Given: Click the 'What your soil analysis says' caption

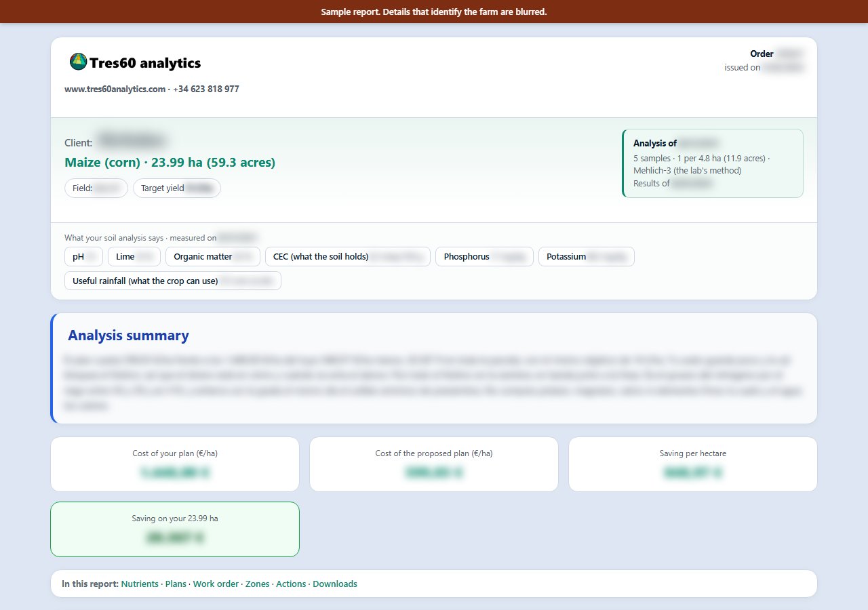Looking at the screenshot, I should [114, 238].
